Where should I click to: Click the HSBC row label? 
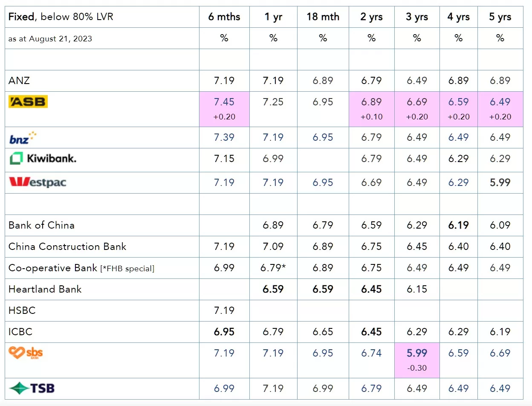(22, 310)
